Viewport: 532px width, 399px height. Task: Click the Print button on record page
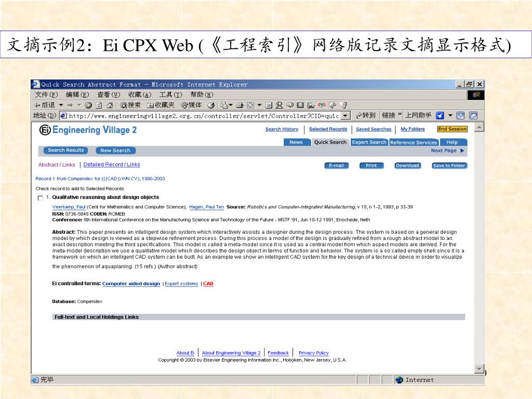point(371,166)
